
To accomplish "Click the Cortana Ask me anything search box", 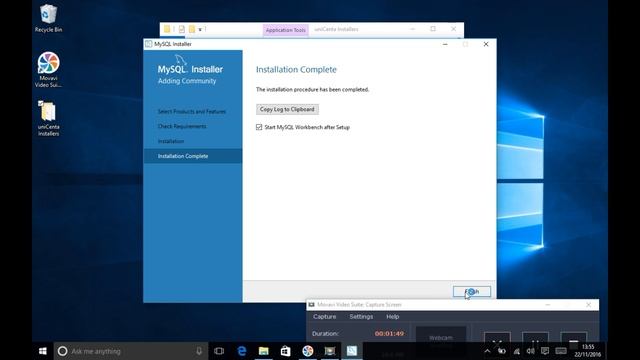I will click(x=131, y=351).
